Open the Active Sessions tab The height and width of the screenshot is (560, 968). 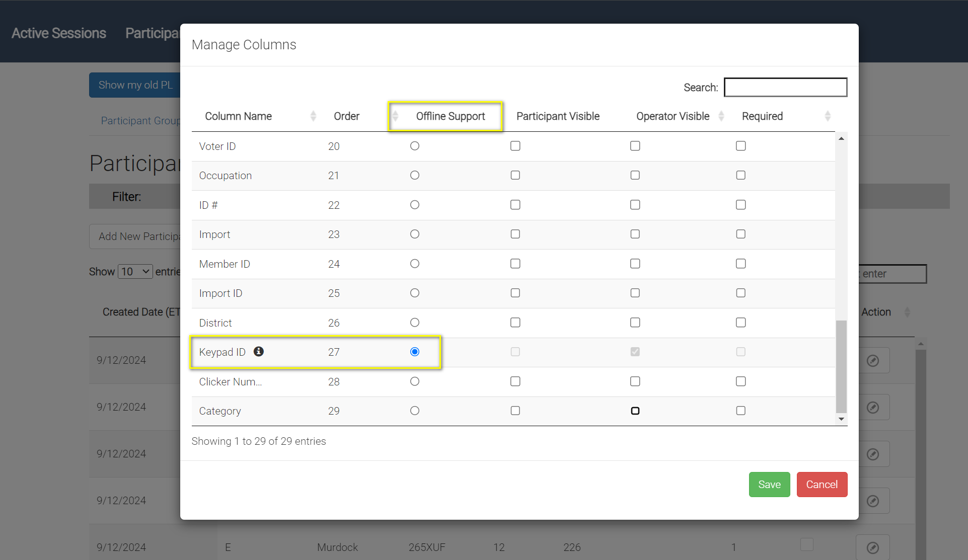59,33
